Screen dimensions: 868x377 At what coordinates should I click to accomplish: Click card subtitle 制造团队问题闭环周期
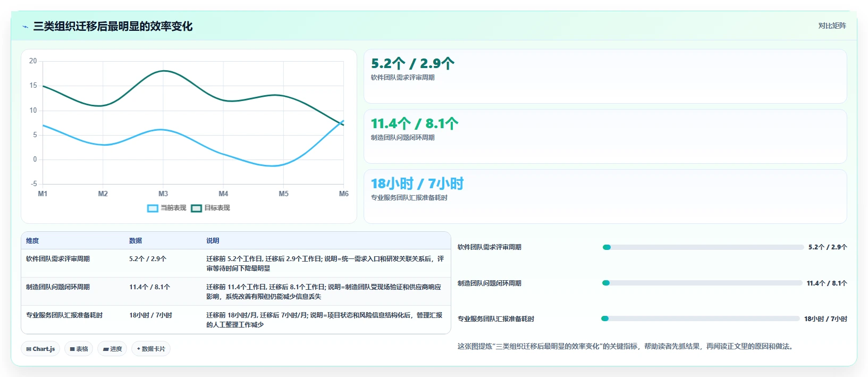[x=403, y=138]
